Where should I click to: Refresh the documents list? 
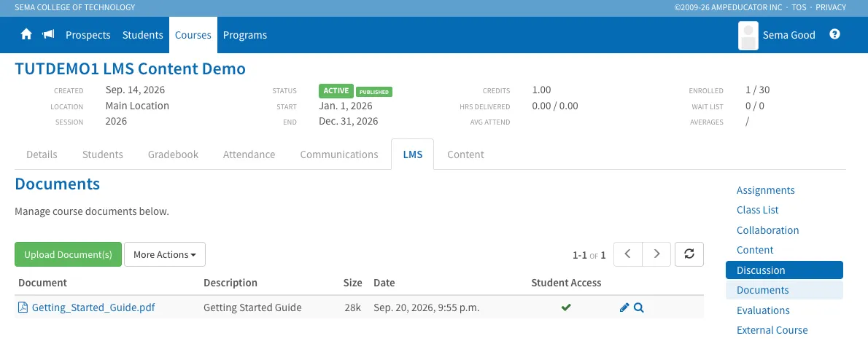(x=689, y=254)
